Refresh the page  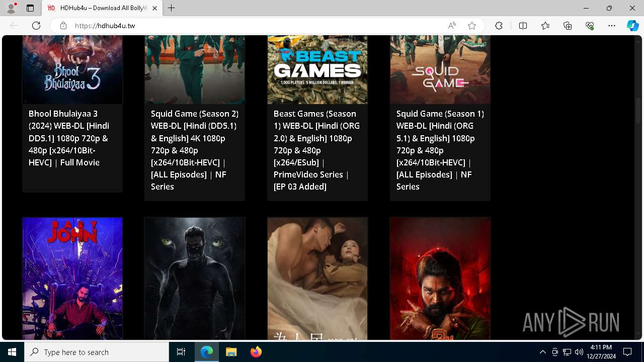pos(36,26)
